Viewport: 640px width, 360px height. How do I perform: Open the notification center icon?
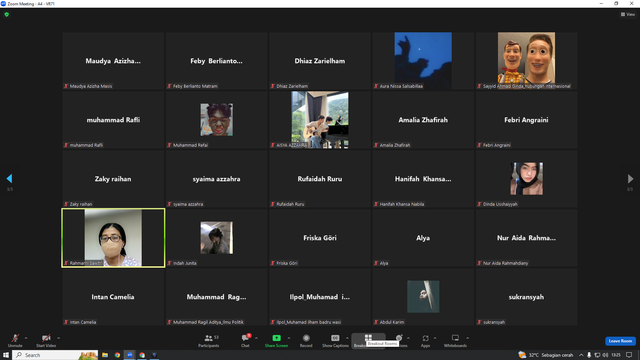pyautogui.click(x=629, y=355)
